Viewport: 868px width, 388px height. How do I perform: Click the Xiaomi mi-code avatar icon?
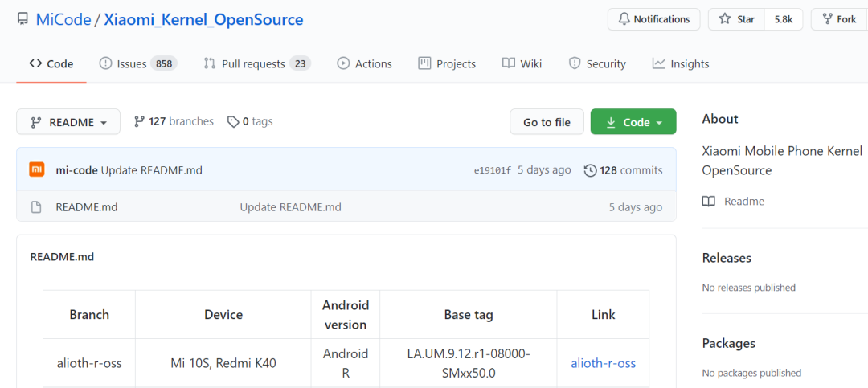tap(37, 169)
